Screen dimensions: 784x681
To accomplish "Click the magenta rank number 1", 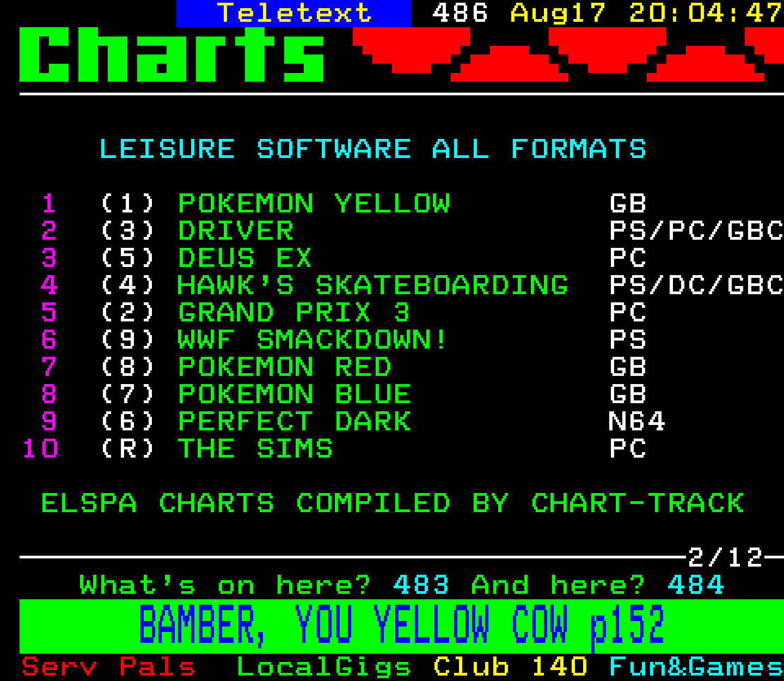I will (49, 204).
